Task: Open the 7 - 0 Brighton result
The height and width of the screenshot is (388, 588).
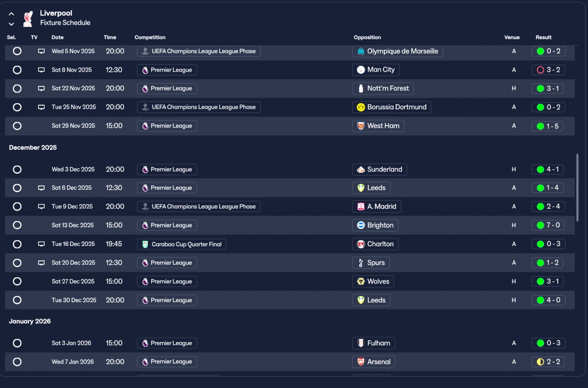Action: tap(548, 225)
